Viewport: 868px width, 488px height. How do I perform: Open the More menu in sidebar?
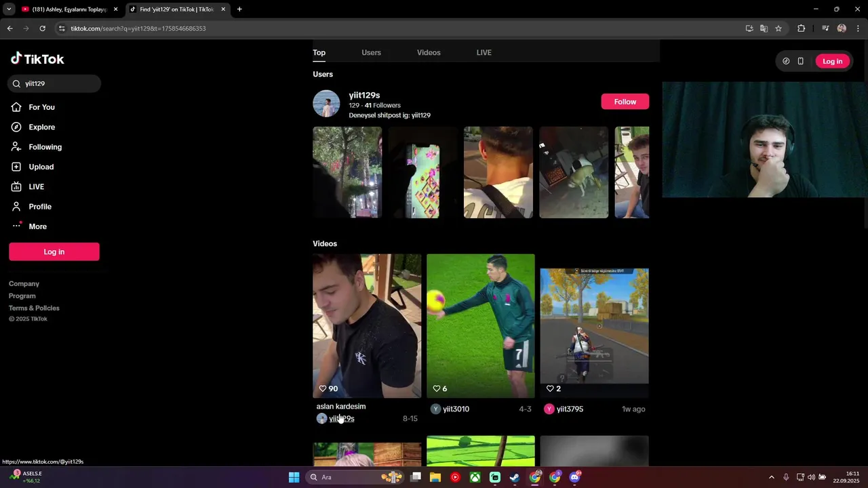pyautogui.click(x=37, y=226)
